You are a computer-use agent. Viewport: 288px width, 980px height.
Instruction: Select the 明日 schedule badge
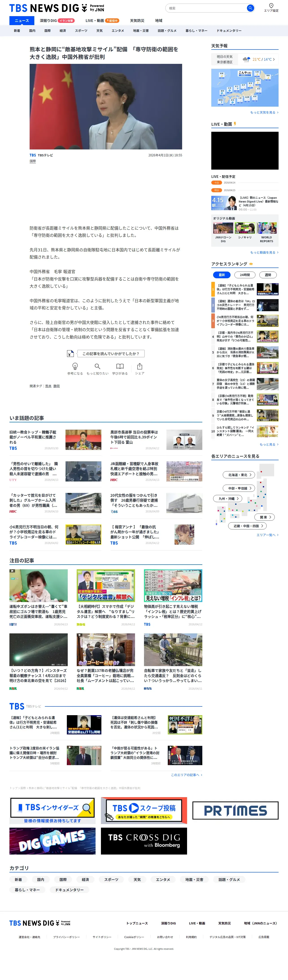[216, 190]
